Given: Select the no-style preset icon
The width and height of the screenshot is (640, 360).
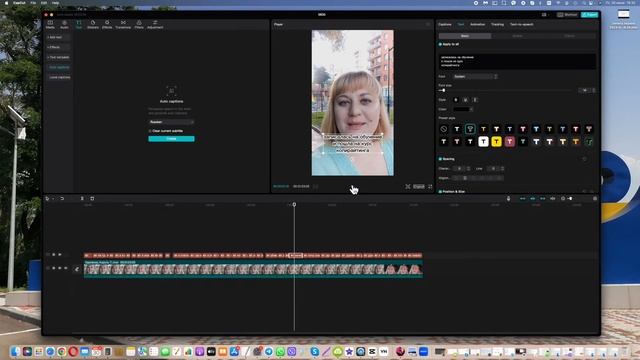Looking at the screenshot, I should pos(444,129).
